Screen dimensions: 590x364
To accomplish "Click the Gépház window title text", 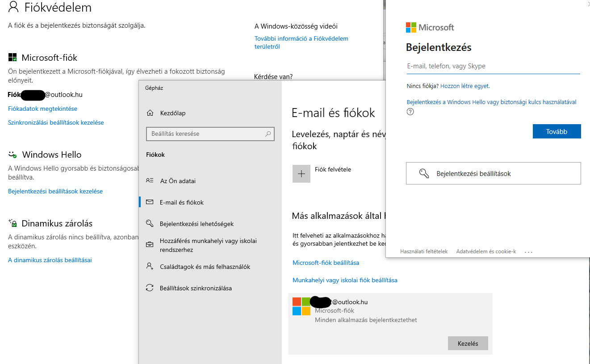I will [154, 88].
